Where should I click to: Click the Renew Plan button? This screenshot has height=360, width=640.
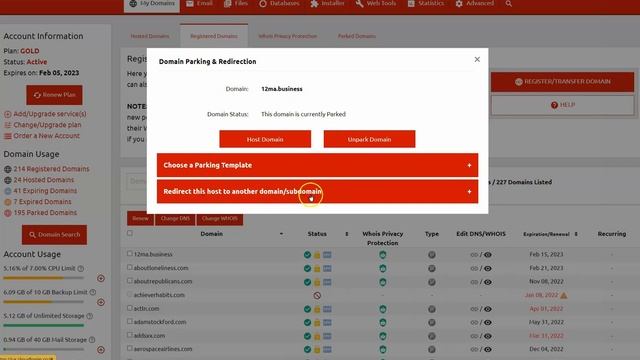coord(54,95)
